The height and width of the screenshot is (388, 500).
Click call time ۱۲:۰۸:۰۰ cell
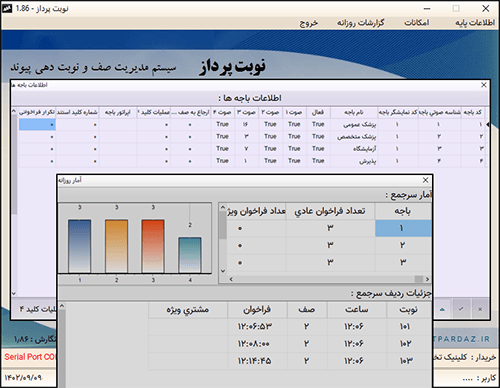[x=257, y=344]
